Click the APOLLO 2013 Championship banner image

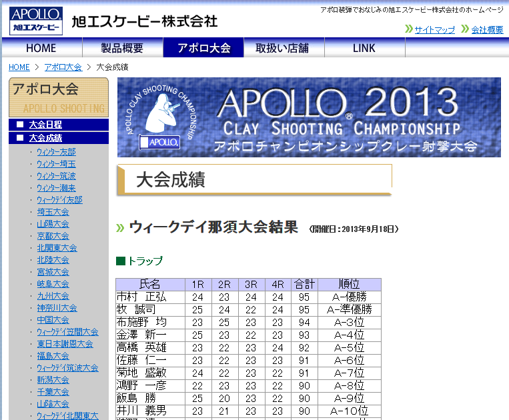point(309,117)
